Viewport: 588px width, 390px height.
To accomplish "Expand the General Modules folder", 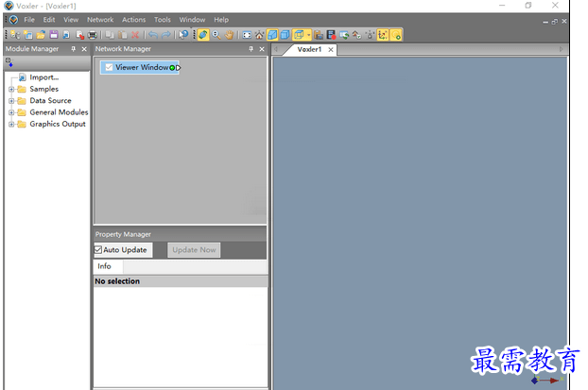I will point(11,112).
